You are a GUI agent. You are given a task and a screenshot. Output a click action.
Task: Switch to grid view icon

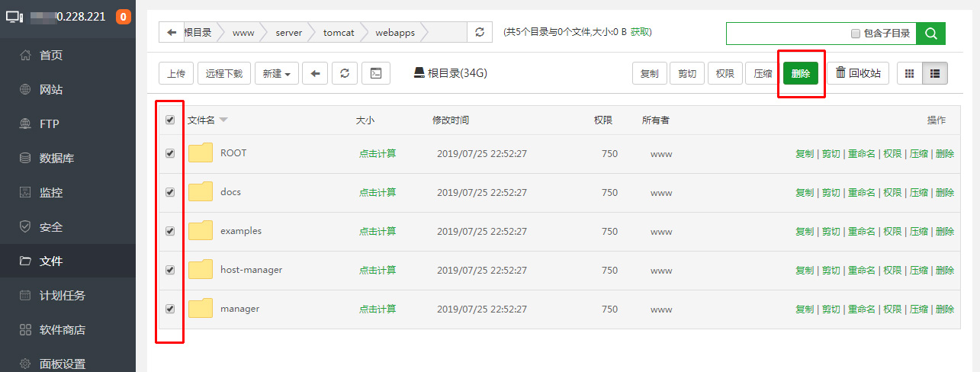(x=909, y=73)
